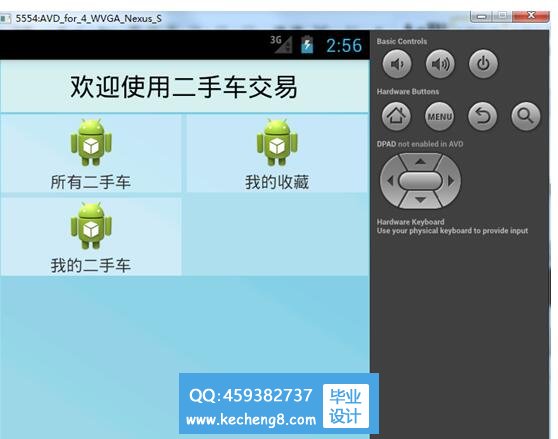Click the DPAD up arrow

[420, 162]
